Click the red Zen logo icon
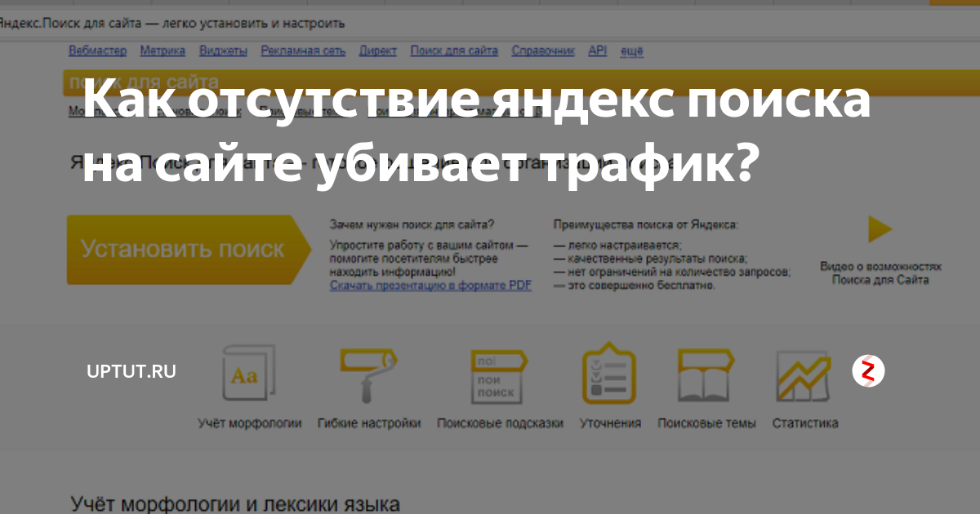 868,371
